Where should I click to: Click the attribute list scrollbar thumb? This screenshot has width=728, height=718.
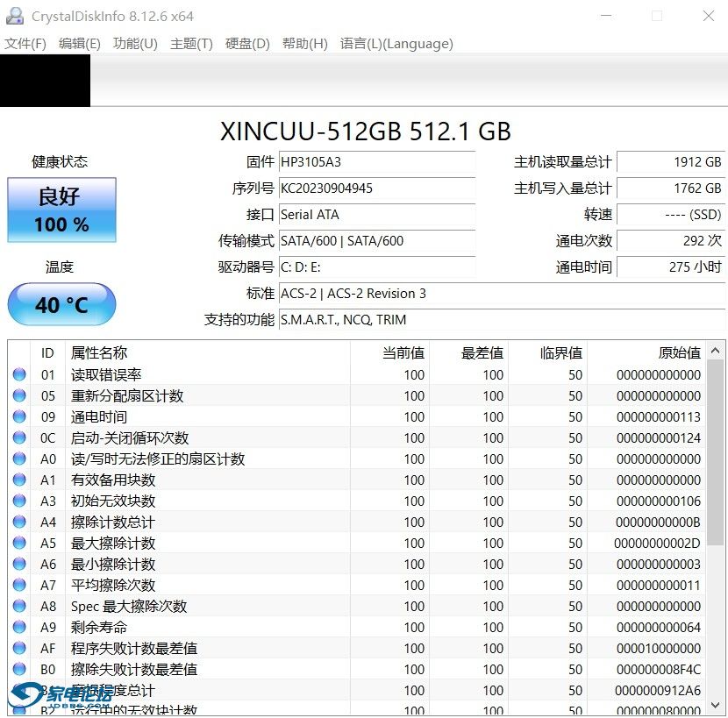[x=716, y=452]
